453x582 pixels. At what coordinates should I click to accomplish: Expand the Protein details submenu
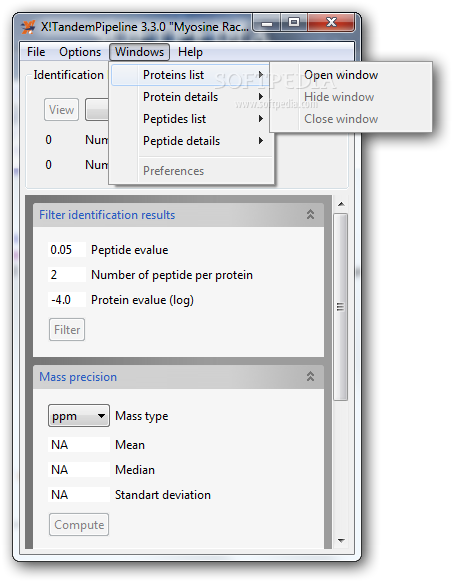(x=190, y=97)
